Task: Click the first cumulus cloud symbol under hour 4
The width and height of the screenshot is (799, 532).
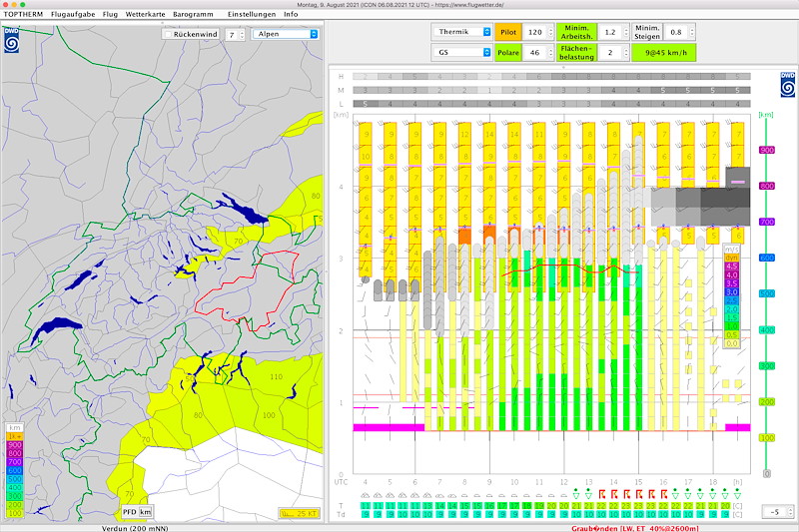Action: 366,495
